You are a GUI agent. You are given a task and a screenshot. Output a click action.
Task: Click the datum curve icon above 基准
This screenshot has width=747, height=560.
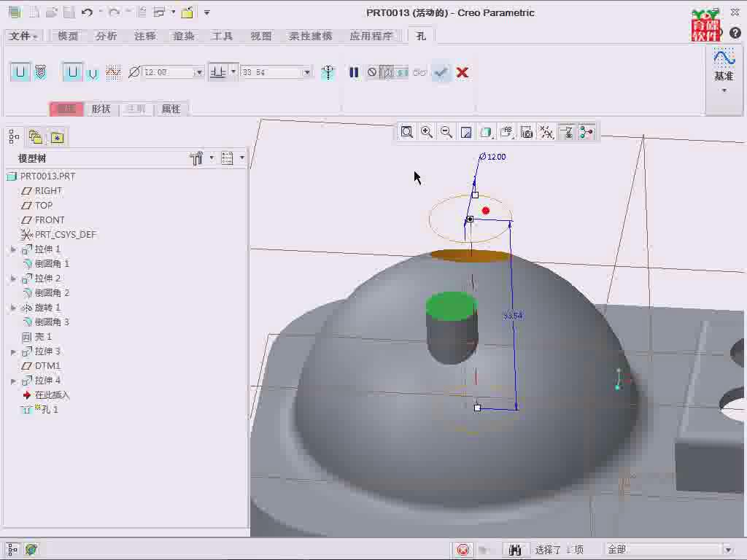pyautogui.click(x=724, y=58)
